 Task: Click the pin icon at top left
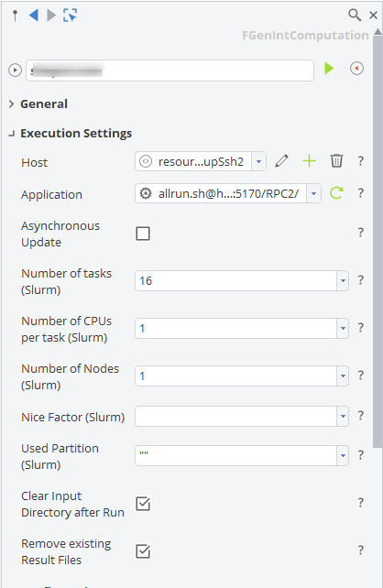15,16
